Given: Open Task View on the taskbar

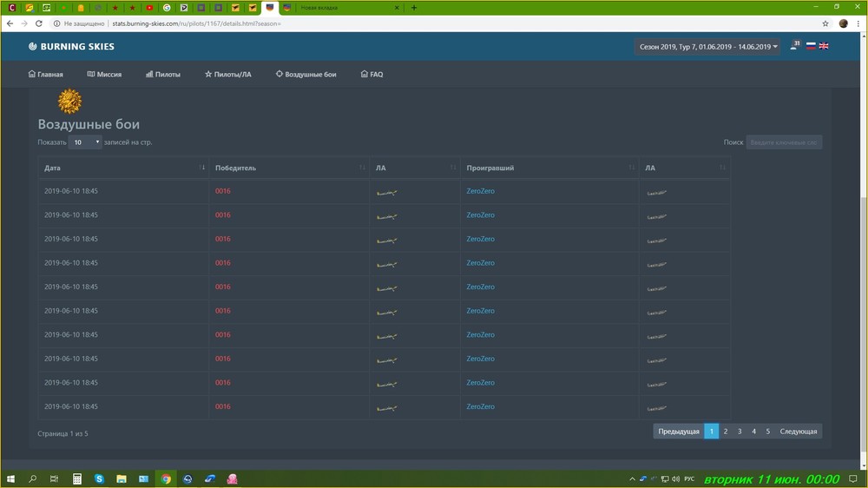Looking at the screenshot, I should [x=54, y=479].
